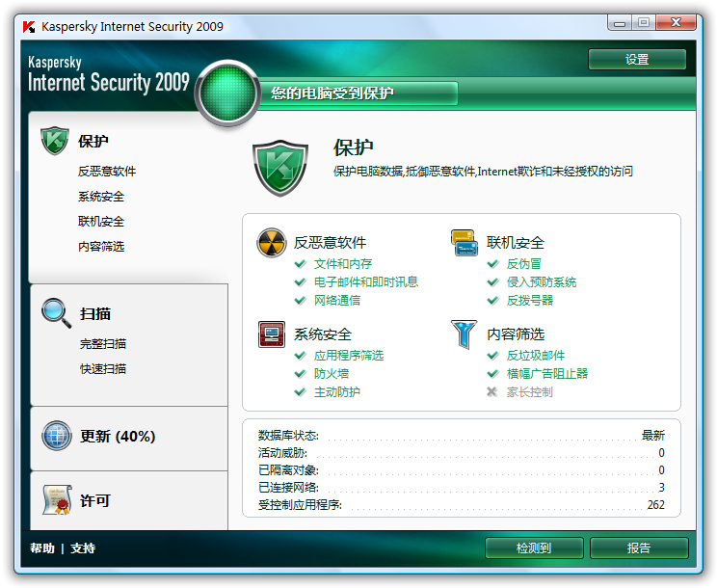Click the 受控制应用程序 count 262
The height and width of the screenshot is (588, 717).
pos(655,505)
